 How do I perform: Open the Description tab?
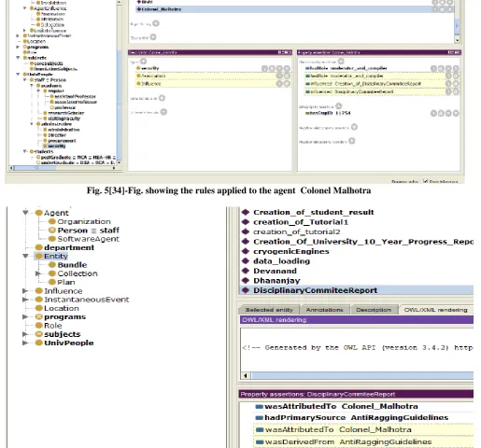[374, 310]
